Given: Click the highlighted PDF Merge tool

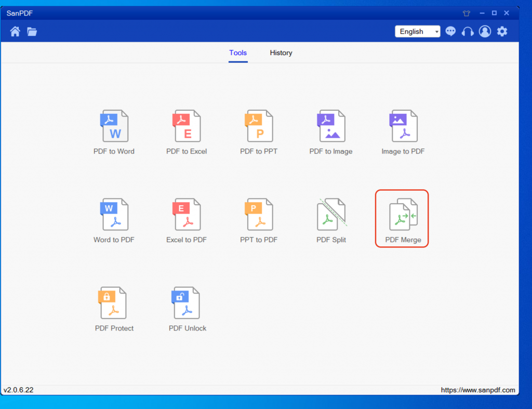Looking at the screenshot, I should pyautogui.click(x=403, y=218).
